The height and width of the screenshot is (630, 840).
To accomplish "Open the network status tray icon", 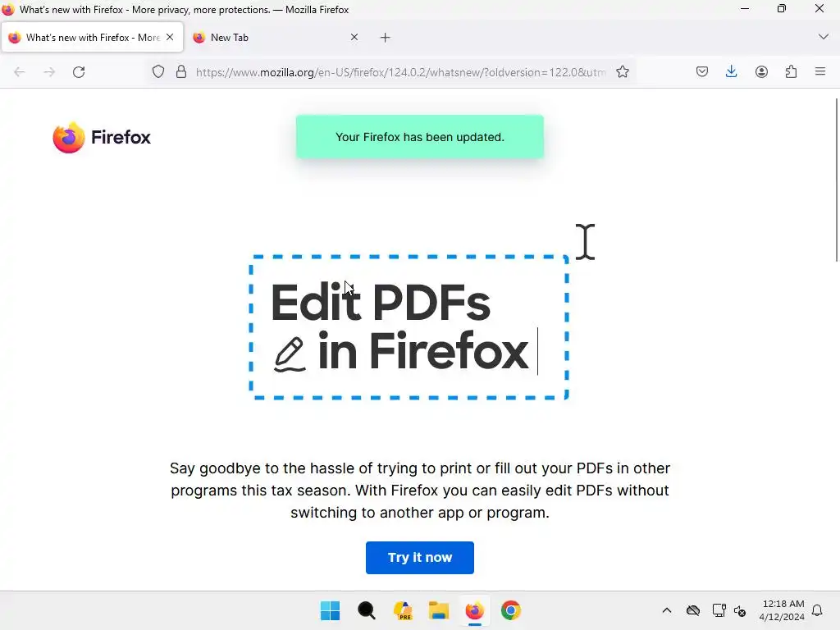I will point(719,610).
